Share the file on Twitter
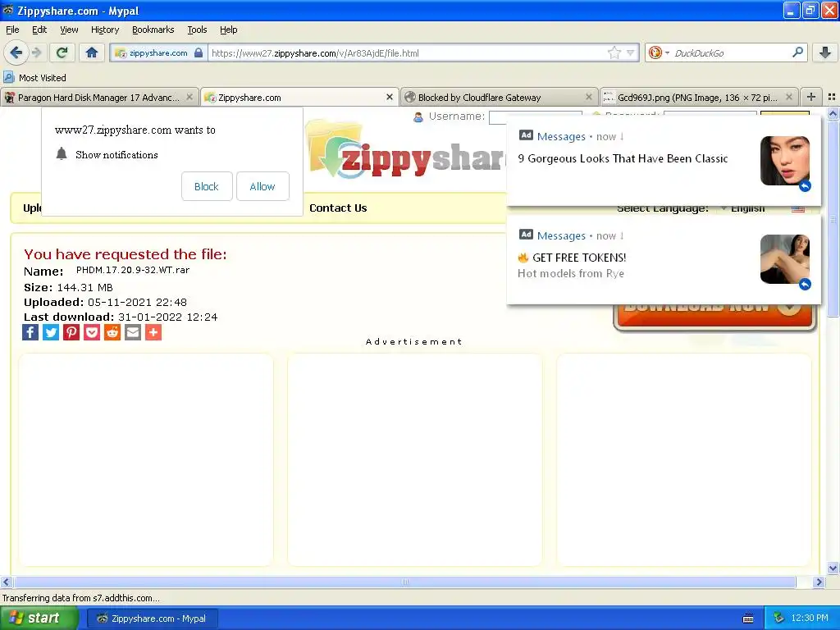Viewport: 840px width, 630px height. (x=51, y=332)
